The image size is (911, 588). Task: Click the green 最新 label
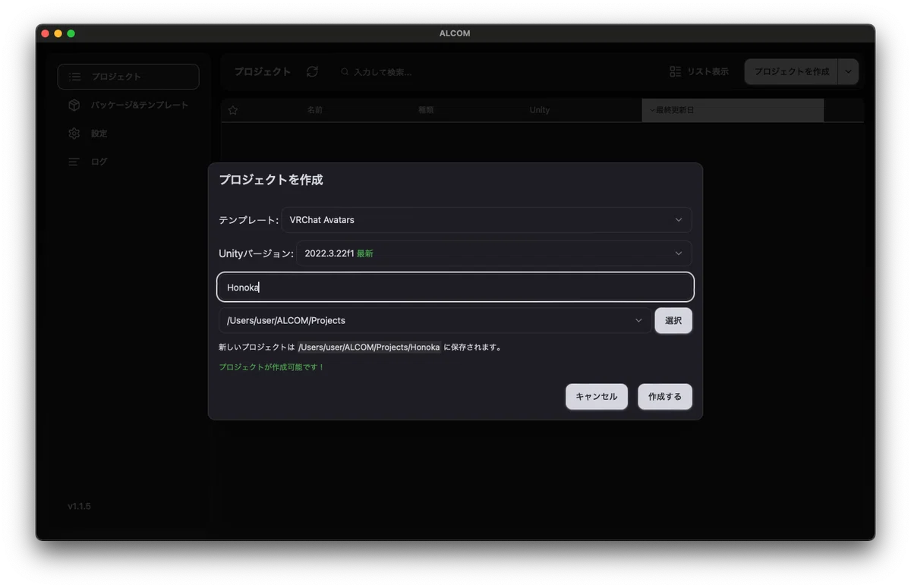point(365,253)
